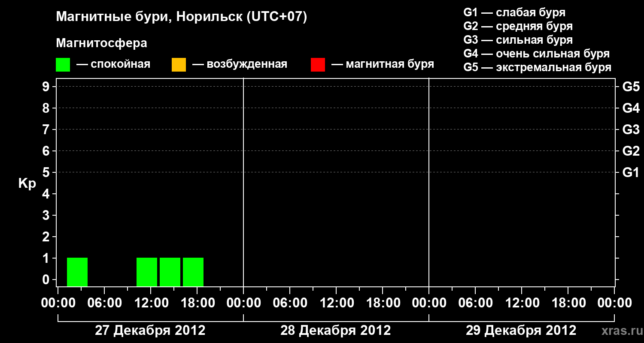Click the right-axis label G5
Screen dimensions: 644x343
(631, 87)
